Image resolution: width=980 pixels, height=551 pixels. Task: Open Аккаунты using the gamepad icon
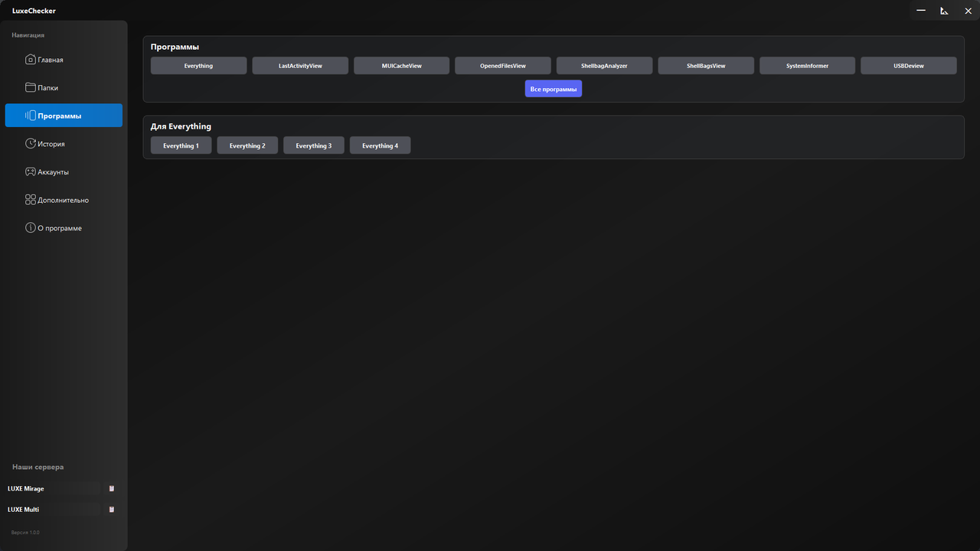click(x=31, y=172)
